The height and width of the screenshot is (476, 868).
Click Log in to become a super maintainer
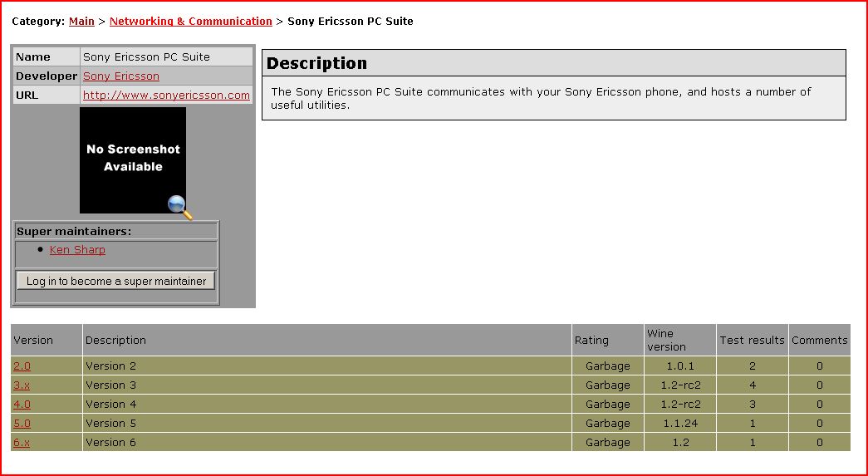(x=115, y=281)
